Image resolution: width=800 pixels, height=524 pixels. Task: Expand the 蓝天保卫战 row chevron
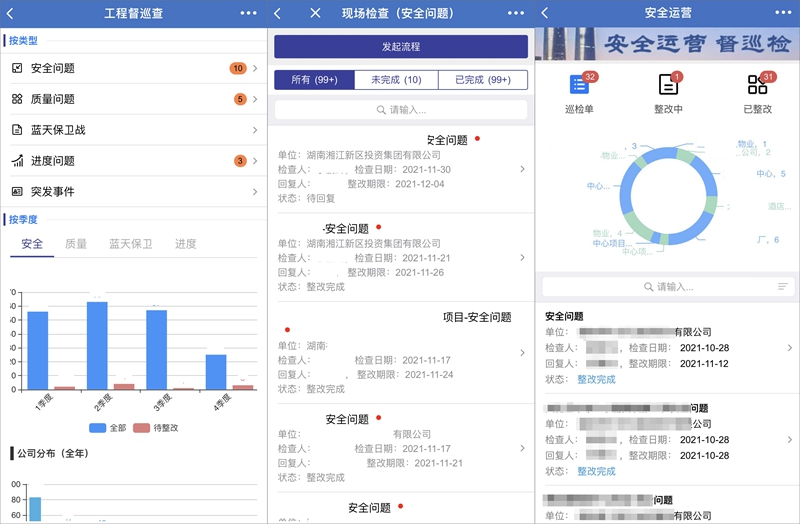click(x=255, y=130)
